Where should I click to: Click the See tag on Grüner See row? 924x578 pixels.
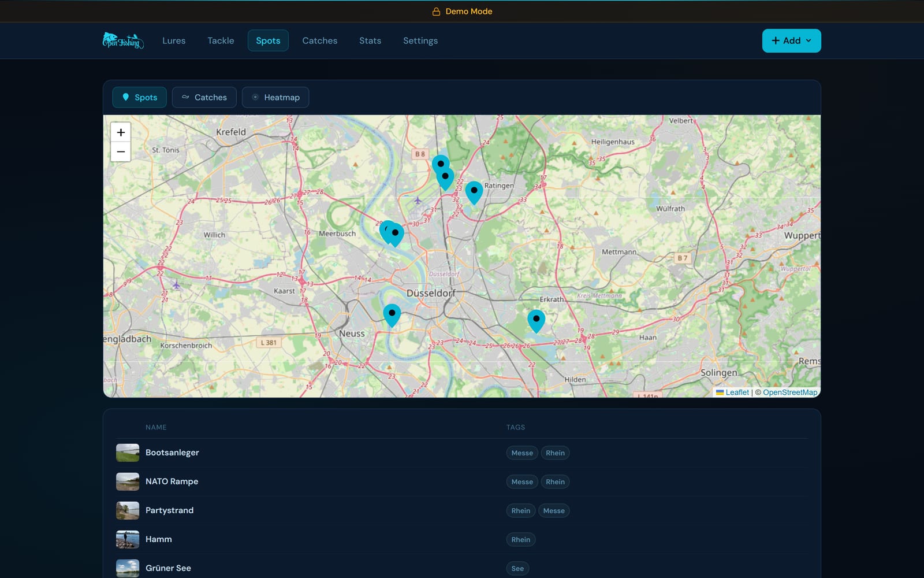(517, 568)
